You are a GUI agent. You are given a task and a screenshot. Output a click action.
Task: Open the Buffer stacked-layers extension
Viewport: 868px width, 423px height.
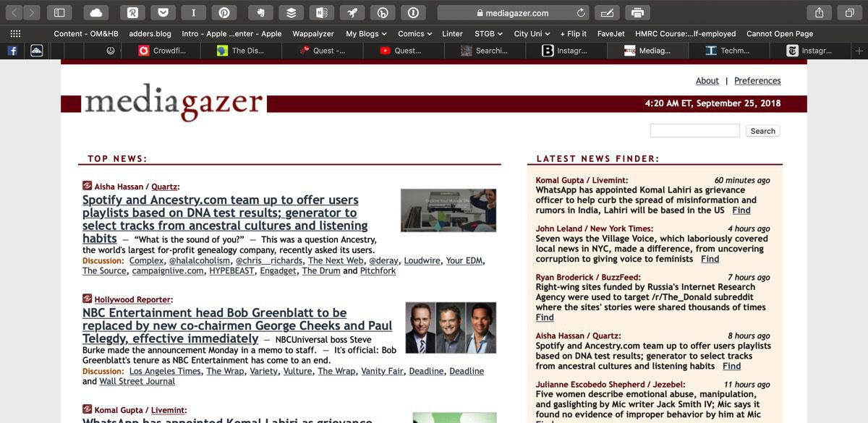point(291,12)
